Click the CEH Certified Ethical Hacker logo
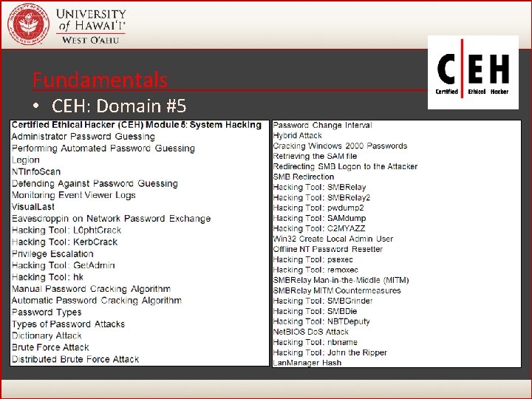This screenshot has height=399, width=532. (x=473, y=72)
